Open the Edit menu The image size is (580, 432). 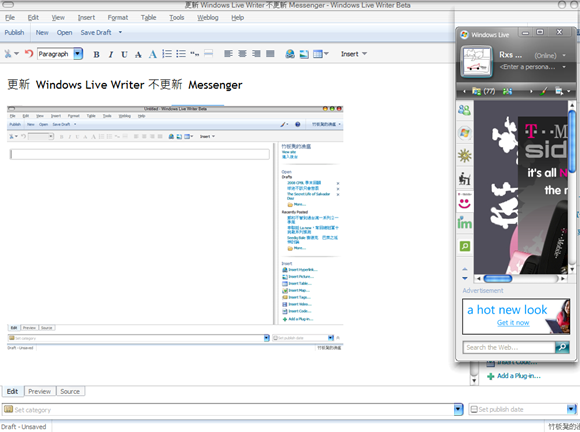click(x=33, y=17)
